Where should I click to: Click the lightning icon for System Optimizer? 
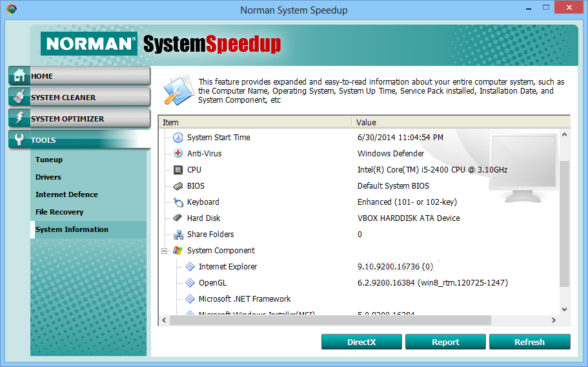19,118
